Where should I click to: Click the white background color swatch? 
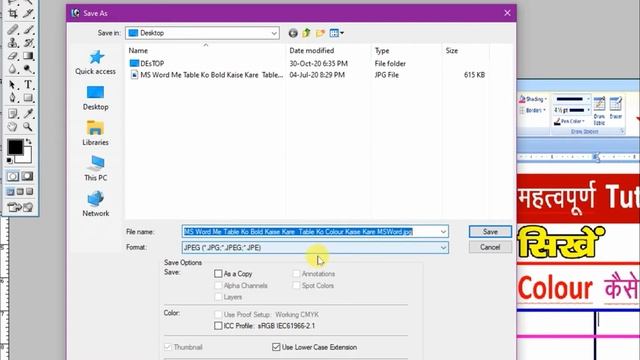[25, 157]
